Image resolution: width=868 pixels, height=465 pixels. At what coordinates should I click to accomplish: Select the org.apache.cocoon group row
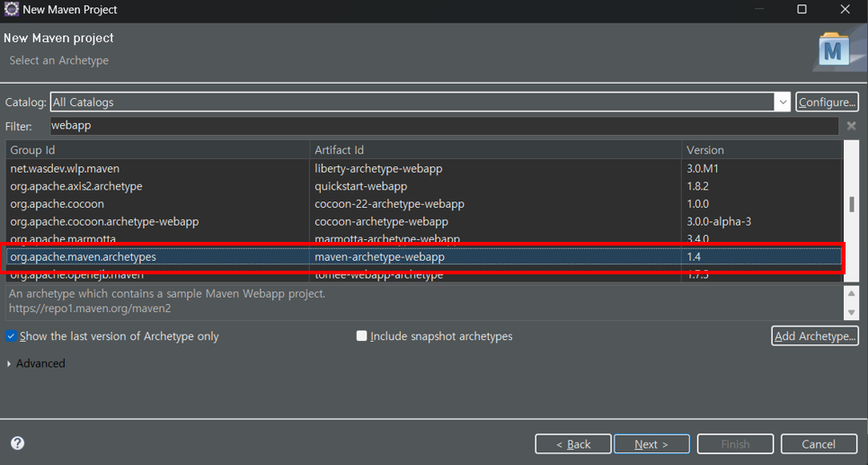[x=424, y=204]
